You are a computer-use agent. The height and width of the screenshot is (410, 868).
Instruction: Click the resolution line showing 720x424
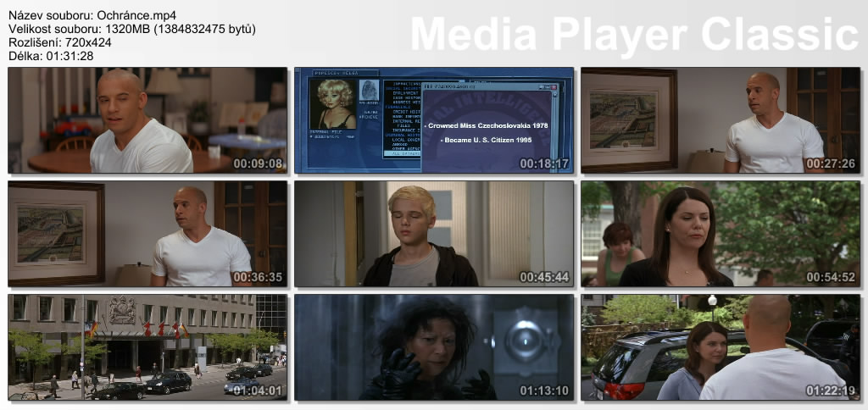click(x=58, y=42)
